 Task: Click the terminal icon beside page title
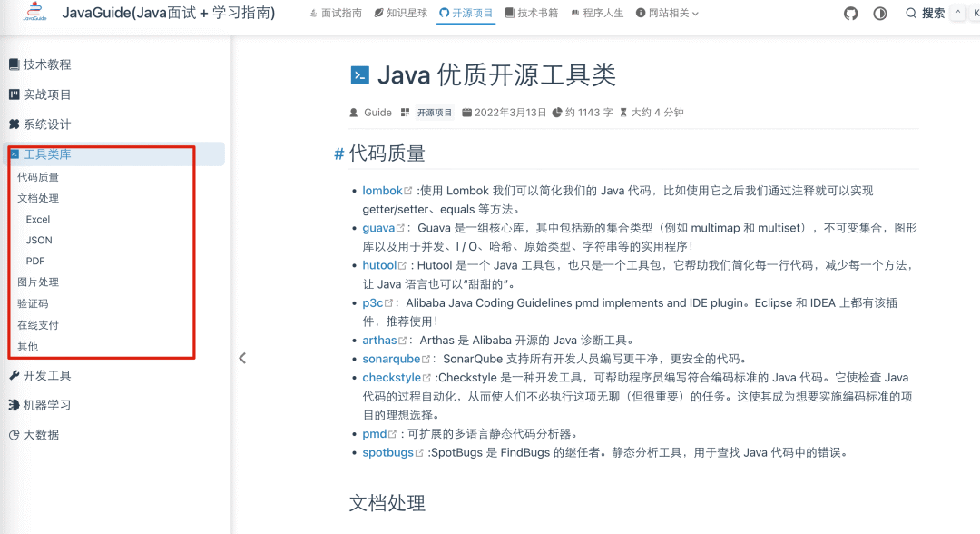(x=359, y=75)
